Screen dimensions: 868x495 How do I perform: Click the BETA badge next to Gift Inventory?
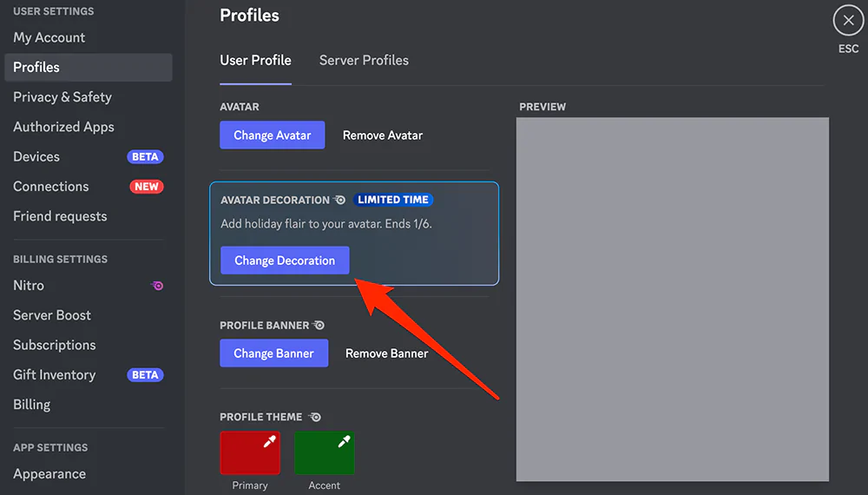pos(145,375)
